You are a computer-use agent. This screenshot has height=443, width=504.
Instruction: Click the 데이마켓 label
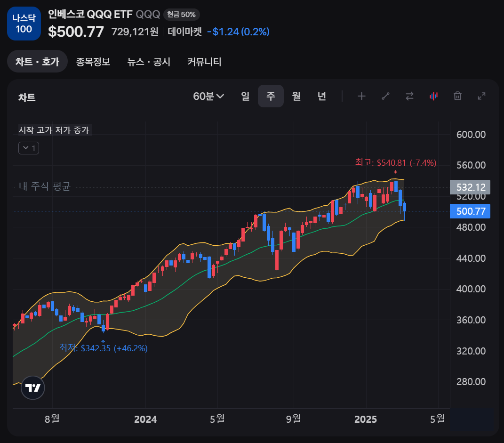click(185, 32)
